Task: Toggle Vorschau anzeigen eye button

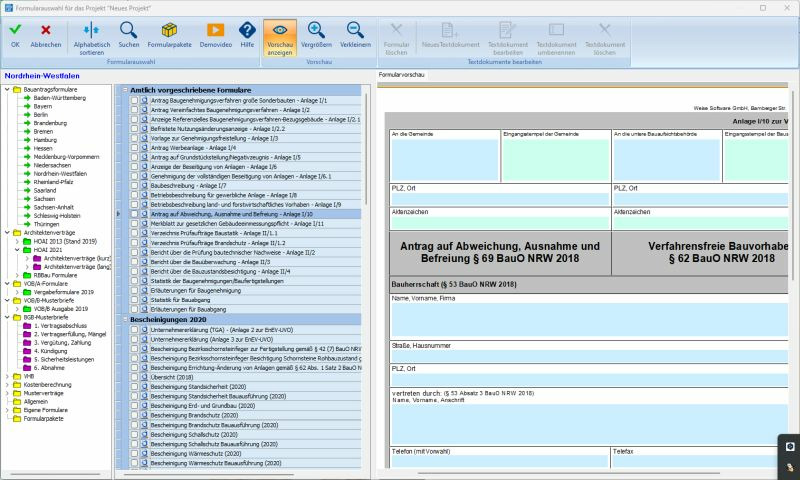Action: point(280,38)
